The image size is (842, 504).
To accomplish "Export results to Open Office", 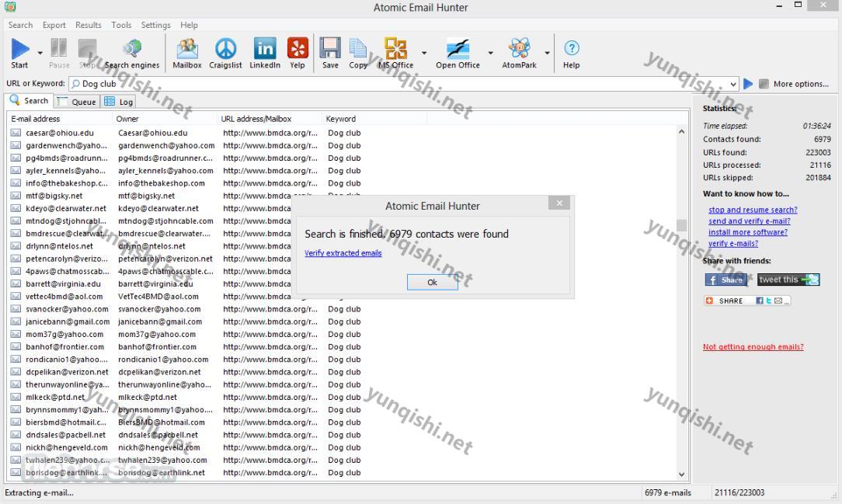I will (458, 53).
